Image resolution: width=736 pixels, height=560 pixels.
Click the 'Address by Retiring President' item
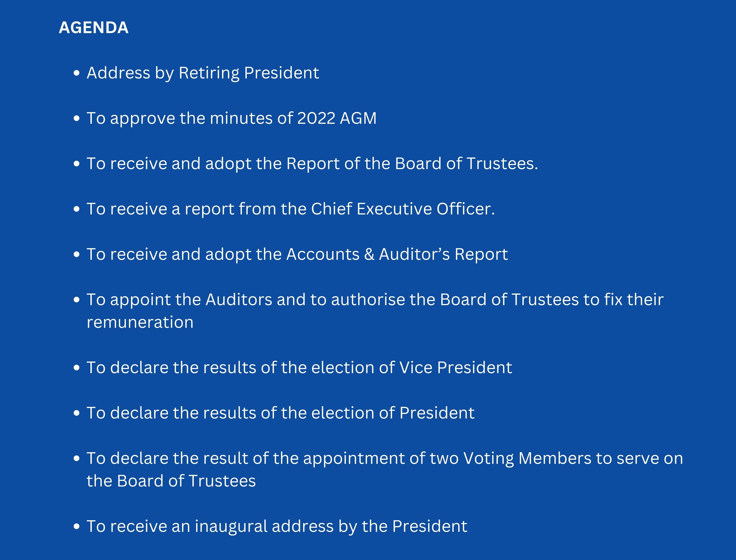[x=203, y=73]
